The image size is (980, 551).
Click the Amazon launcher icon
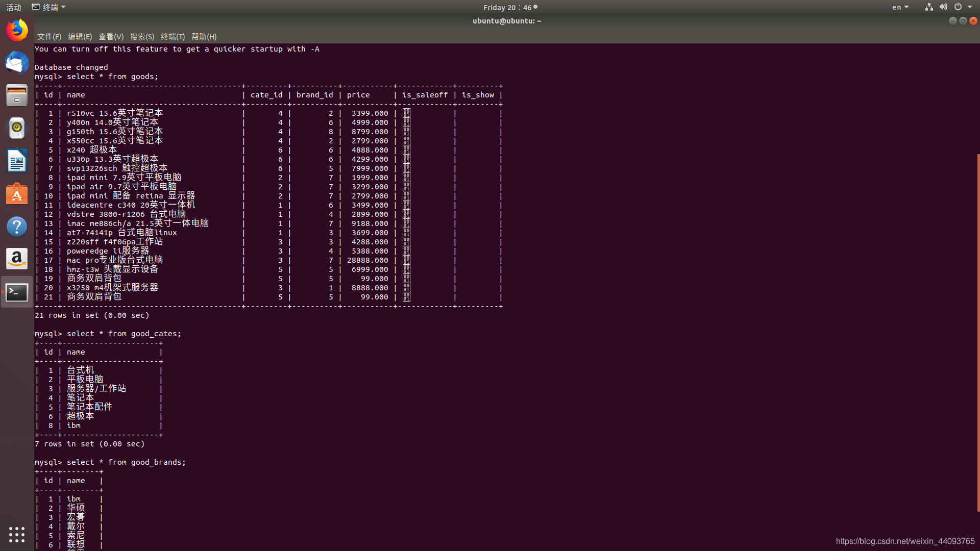pyautogui.click(x=17, y=259)
